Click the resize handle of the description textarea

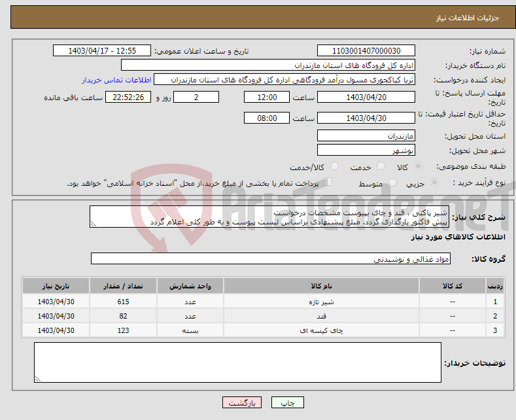point(94,224)
